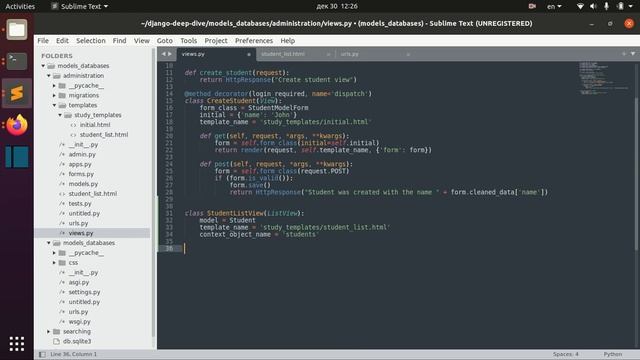Toggle the sidebar using the status bar icon
Image resolution: width=640 pixels, height=360 pixels.
42,354
